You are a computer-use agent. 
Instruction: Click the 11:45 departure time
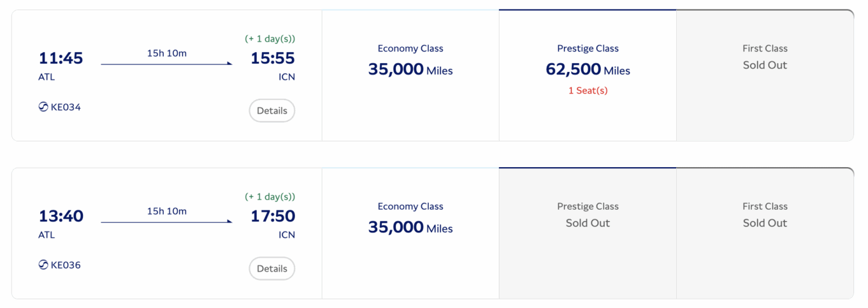click(61, 58)
